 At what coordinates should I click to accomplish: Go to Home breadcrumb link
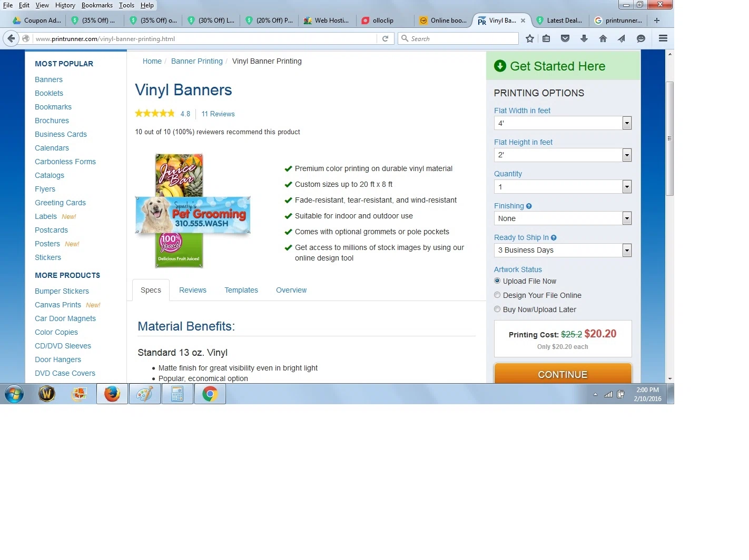[x=152, y=61]
